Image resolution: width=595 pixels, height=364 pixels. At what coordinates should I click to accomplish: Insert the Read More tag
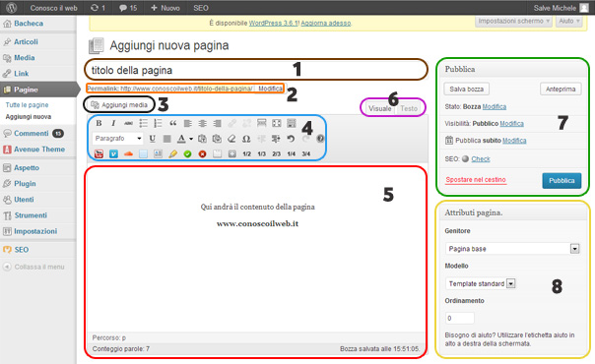point(261,123)
